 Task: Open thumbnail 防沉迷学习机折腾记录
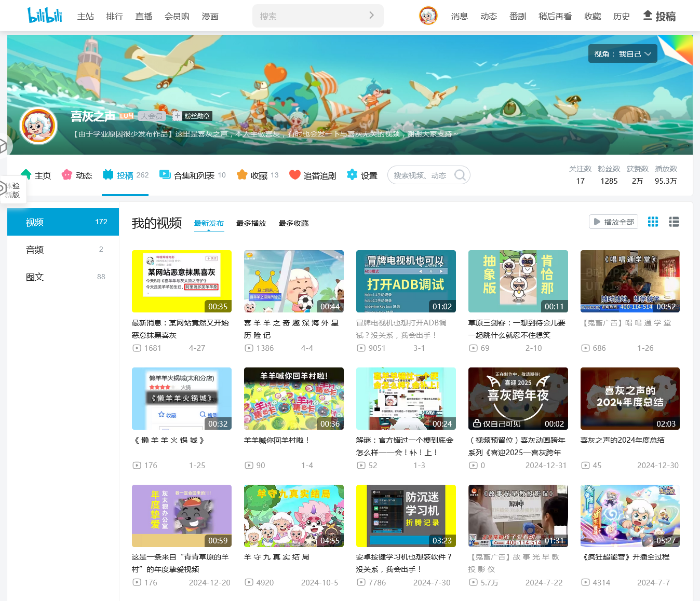pyautogui.click(x=406, y=515)
